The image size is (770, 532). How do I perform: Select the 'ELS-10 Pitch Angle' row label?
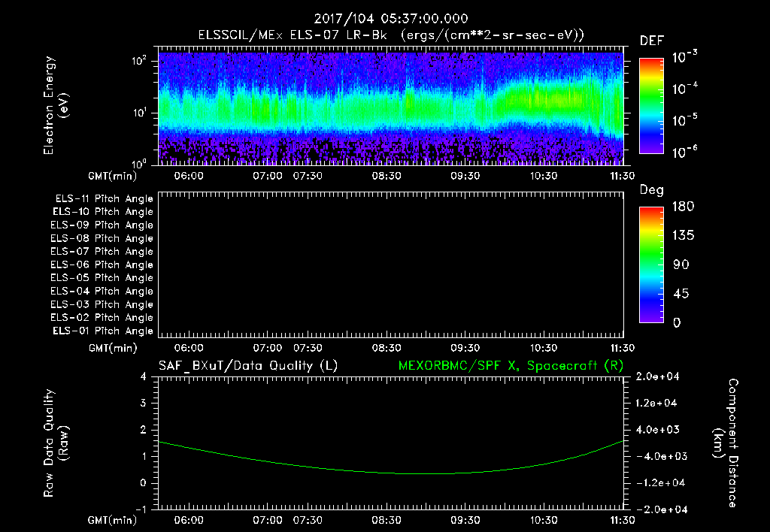(103, 212)
